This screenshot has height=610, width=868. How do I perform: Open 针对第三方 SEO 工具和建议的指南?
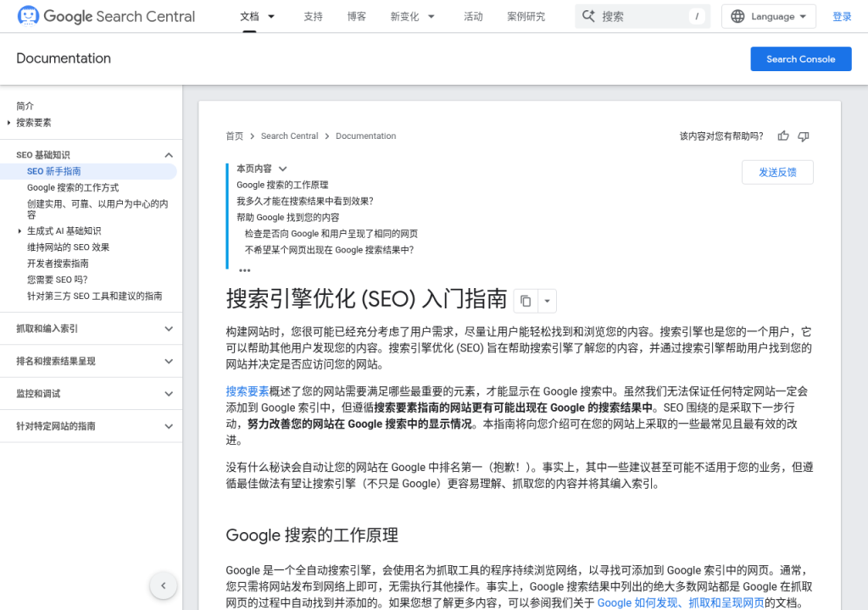[95, 297]
